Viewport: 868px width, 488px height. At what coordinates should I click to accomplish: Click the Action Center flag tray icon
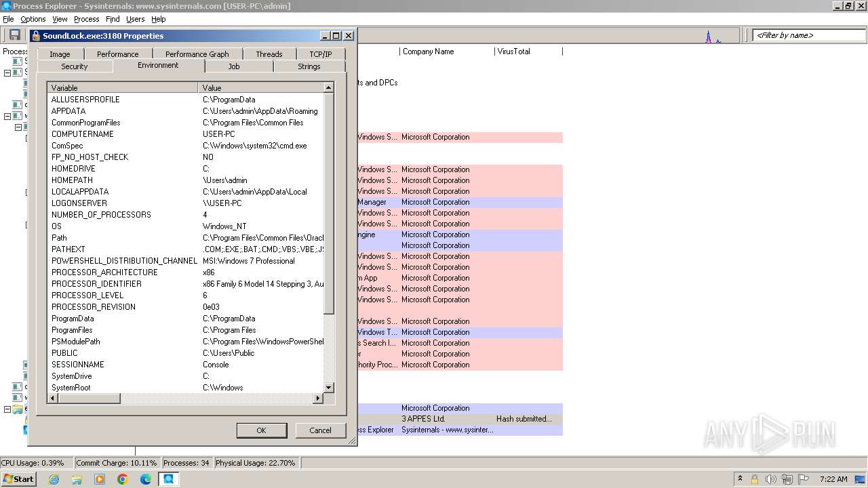(x=804, y=479)
